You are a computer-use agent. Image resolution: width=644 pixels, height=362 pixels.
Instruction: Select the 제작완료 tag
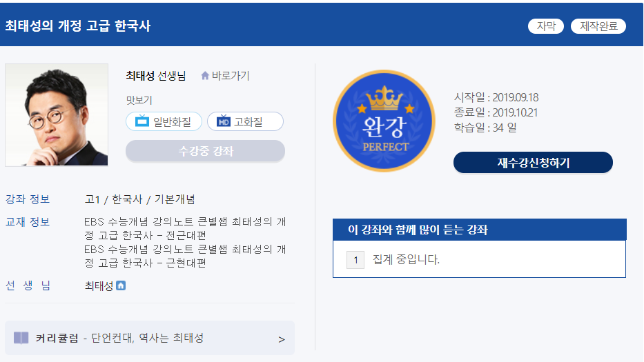pos(598,26)
